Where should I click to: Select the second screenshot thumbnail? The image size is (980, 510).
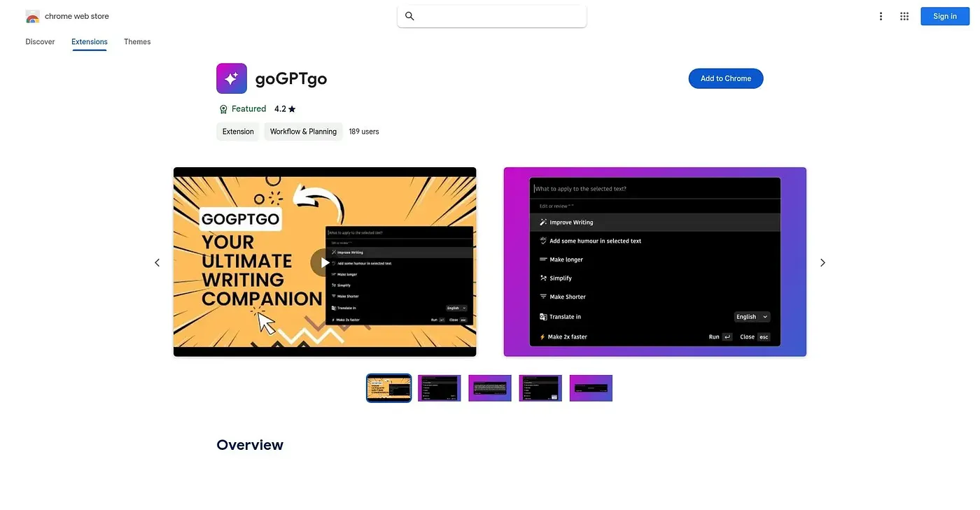click(x=440, y=388)
